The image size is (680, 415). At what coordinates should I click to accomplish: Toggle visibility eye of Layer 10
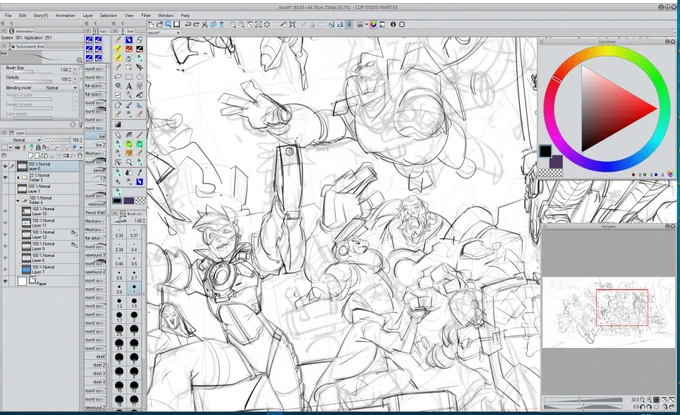tap(5, 211)
